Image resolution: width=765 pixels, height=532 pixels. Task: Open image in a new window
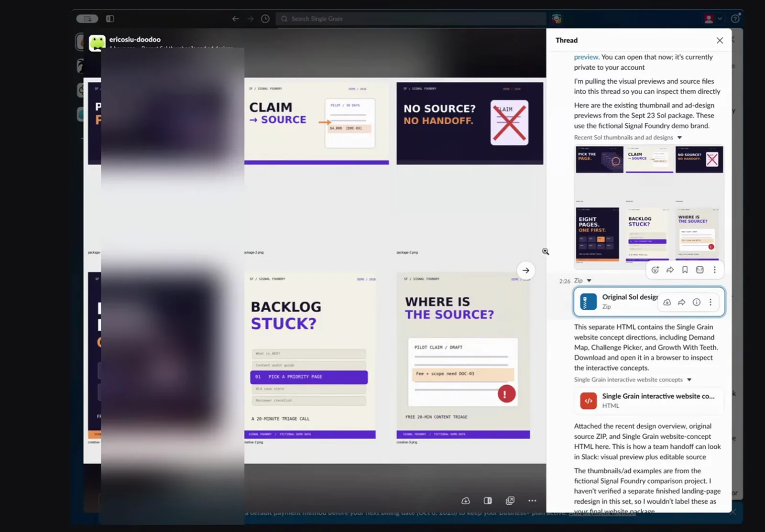point(510,500)
